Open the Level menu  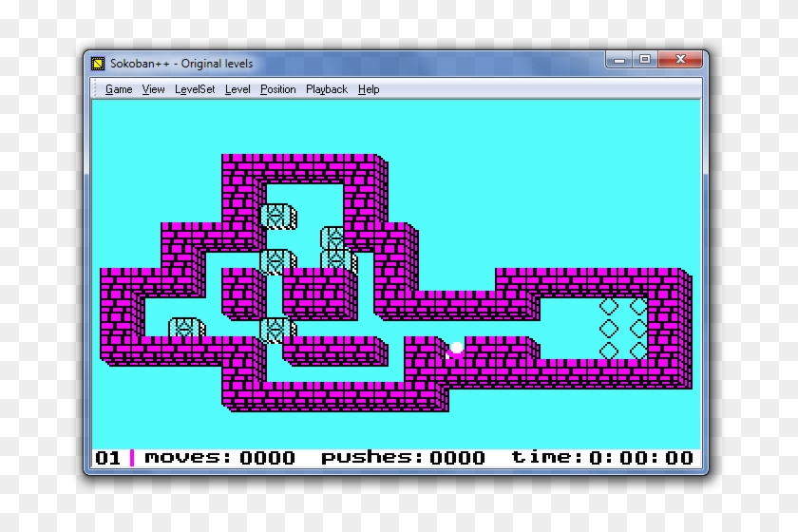click(x=237, y=89)
